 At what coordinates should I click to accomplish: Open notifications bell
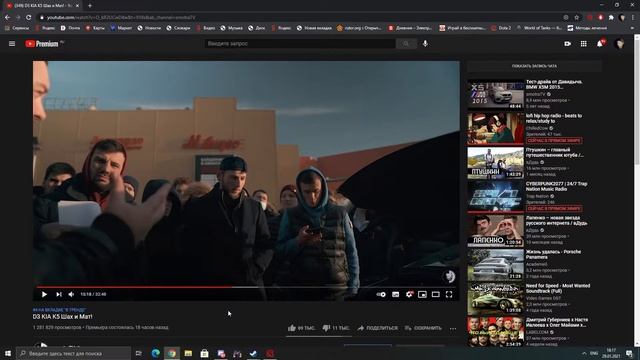(x=600, y=44)
